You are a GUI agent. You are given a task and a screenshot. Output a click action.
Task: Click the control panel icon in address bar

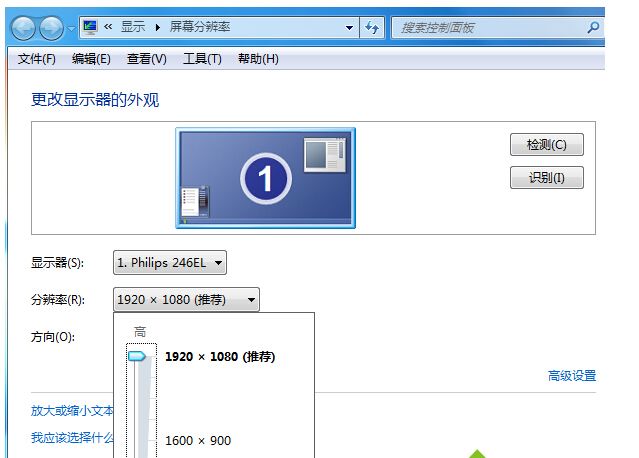[90, 27]
